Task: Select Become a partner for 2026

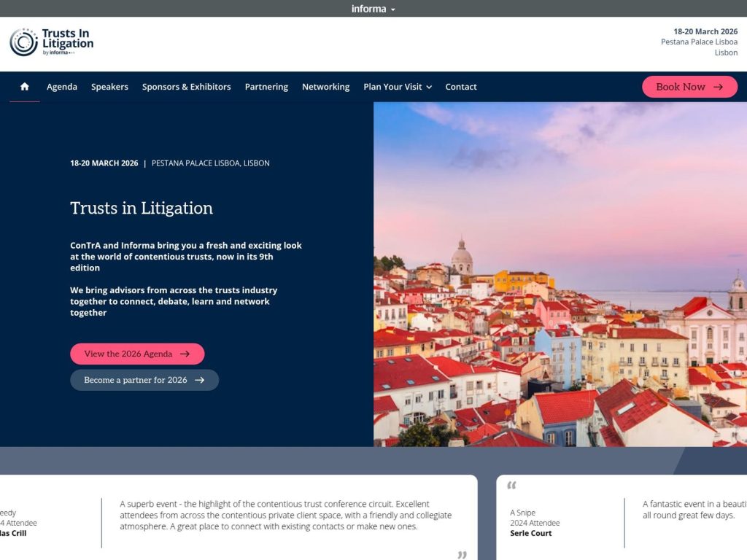Action: (144, 380)
